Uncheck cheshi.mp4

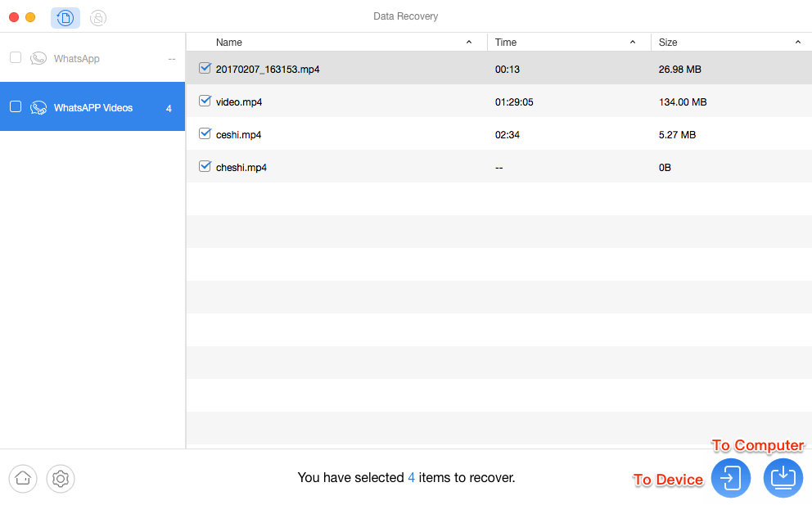coord(205,166)
